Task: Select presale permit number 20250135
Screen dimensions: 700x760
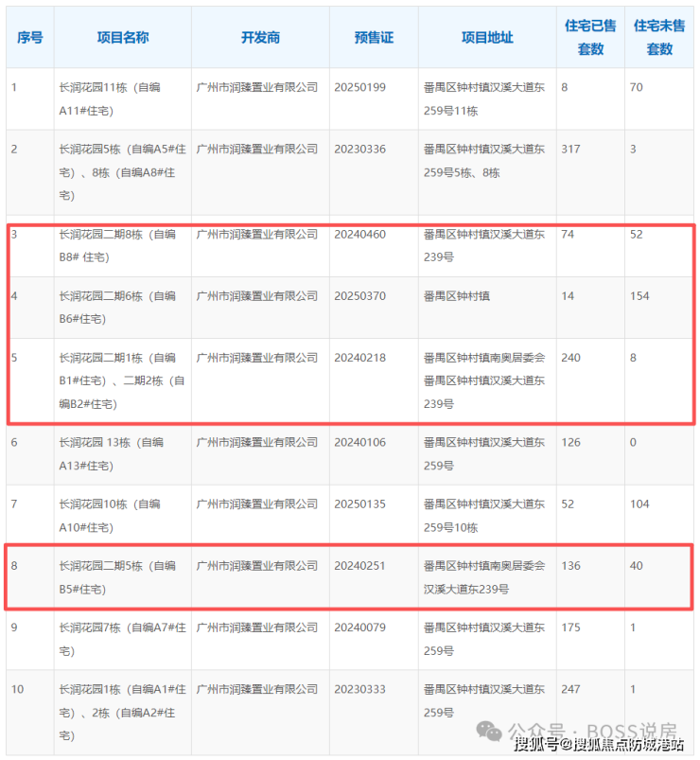Action: point(359,504)
